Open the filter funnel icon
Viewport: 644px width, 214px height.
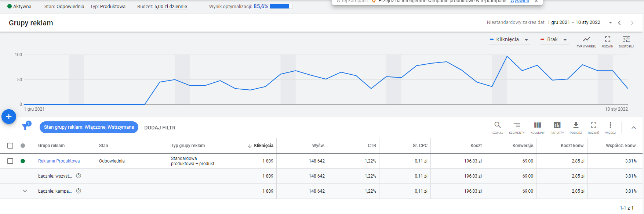tap(25, 127)
